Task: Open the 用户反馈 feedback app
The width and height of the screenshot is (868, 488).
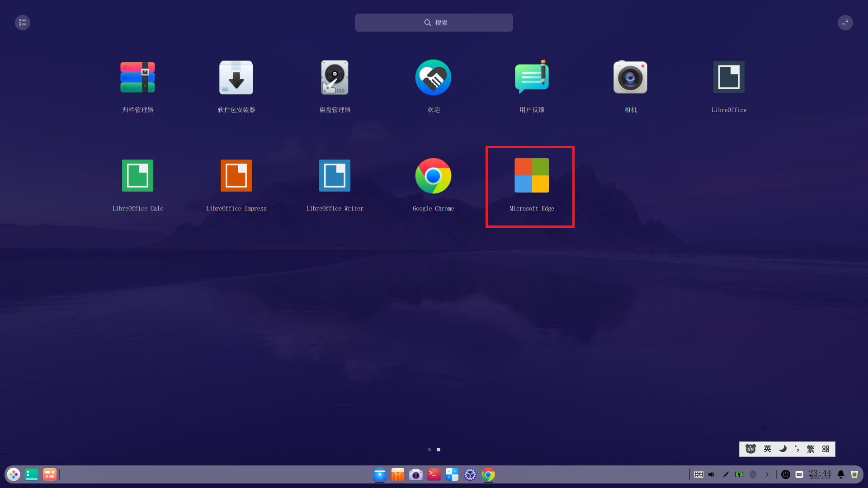Action: 532,78
